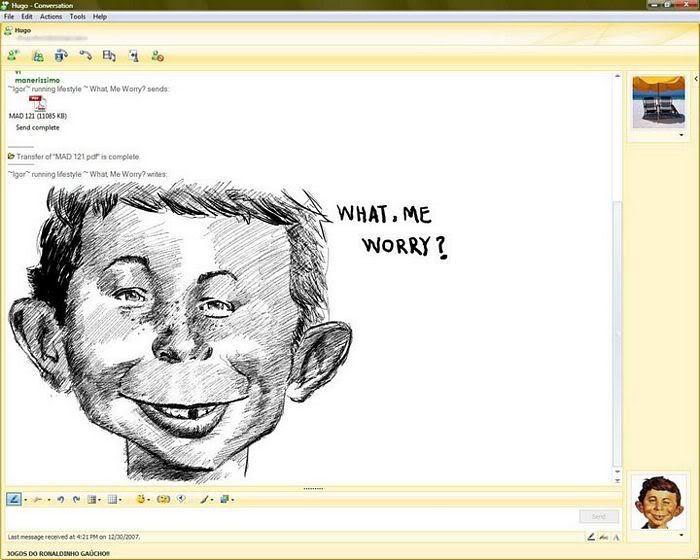
Task: Jump to bottom of conversation double arrow
Action: 617,481
